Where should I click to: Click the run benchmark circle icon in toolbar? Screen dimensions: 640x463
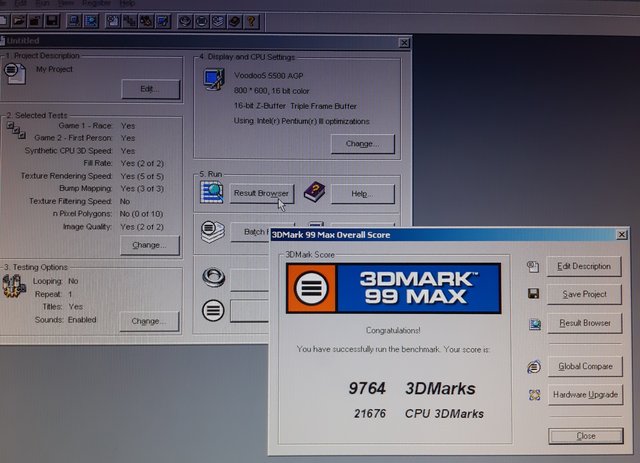(x=201, y=21)
